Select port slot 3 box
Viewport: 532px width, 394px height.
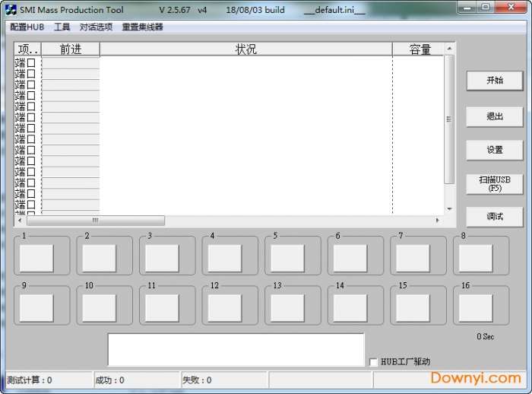[x=162, y=259]
